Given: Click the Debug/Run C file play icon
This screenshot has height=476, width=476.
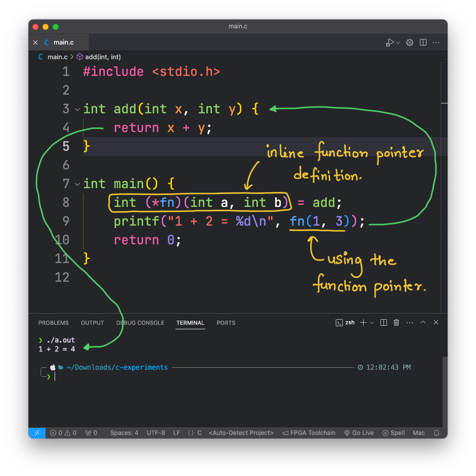Looking at the screenshot, I should pos(390,42).
